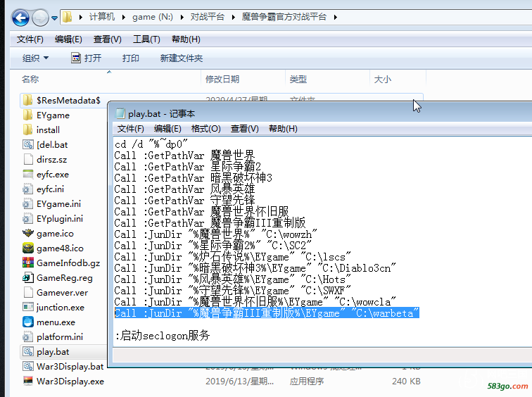Click 打印 in Explorer toolbar
Image resolution: width=532 pixels, height=397 pixels.
[x=131, y=58]
